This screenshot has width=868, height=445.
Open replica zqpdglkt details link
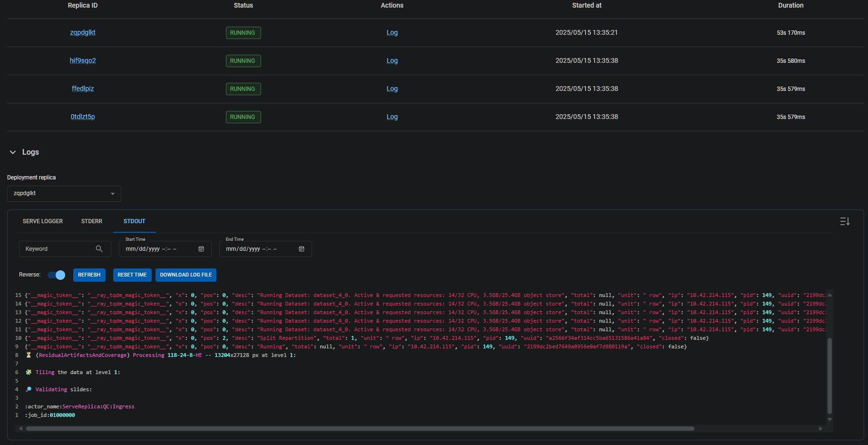click(x=83, y=32)
